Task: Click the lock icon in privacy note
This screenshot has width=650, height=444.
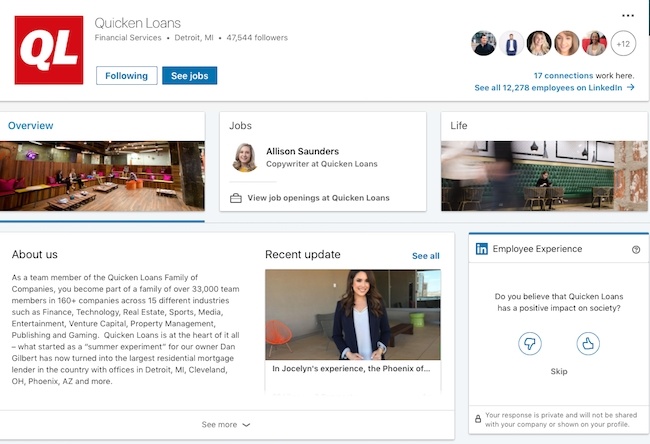Action: click(478, 419)
